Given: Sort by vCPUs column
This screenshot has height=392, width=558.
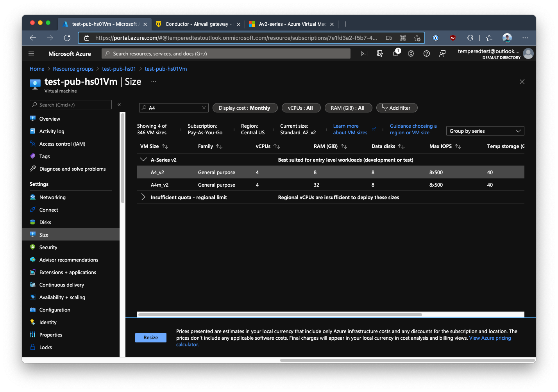Looking at the screenshot, I should click(x=268, y=146).
